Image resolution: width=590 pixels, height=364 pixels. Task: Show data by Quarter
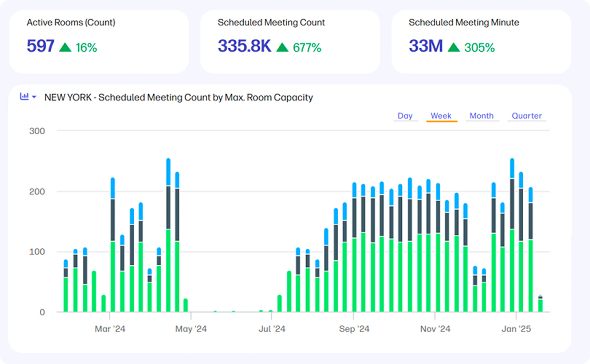point(527,116)
